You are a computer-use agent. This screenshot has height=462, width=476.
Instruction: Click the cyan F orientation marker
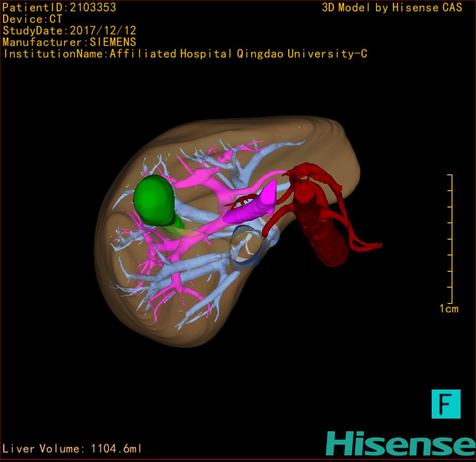446,404
